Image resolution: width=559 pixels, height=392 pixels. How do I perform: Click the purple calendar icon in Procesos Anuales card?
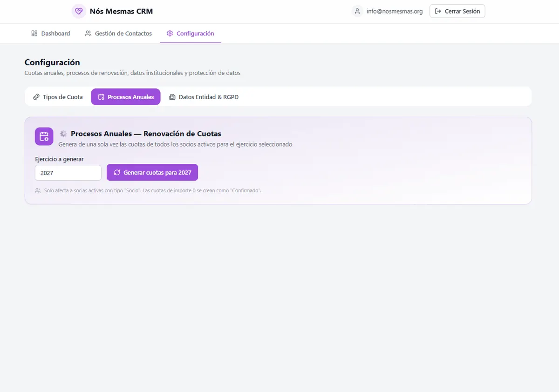click(44, 136)
